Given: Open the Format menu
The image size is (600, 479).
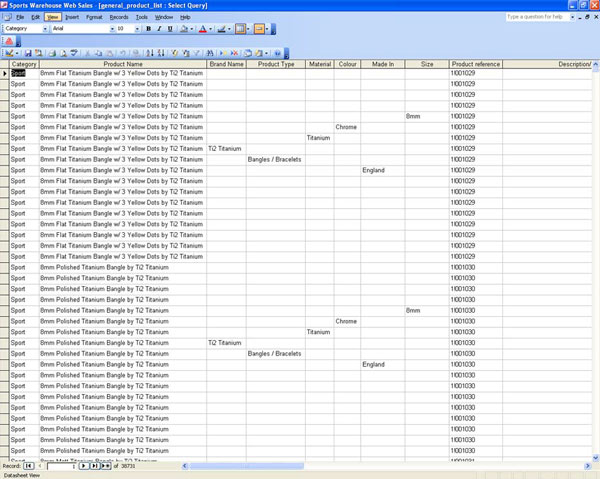Looking at the screenshot, I should click(94, 17).
